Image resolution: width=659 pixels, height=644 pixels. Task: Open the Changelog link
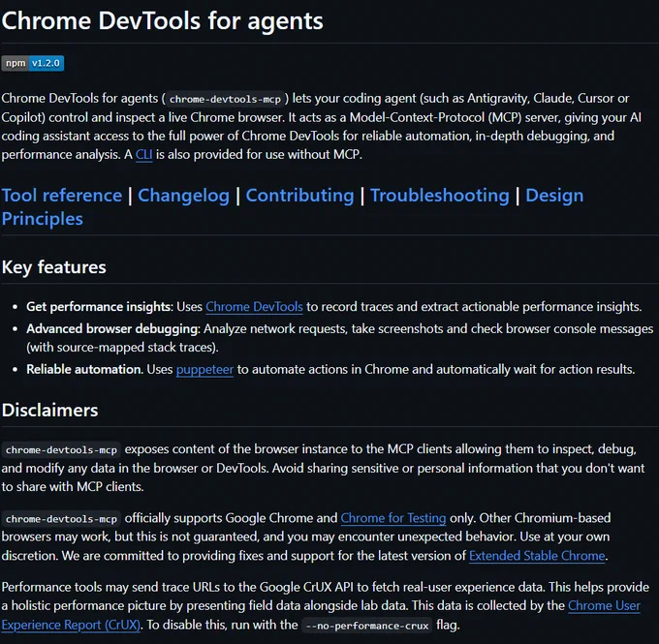[184, 196]
